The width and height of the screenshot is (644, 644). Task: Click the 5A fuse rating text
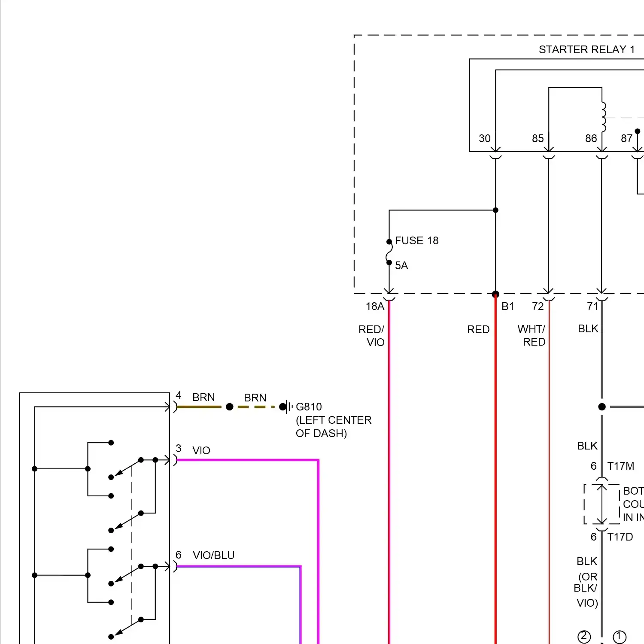[401, 265]
